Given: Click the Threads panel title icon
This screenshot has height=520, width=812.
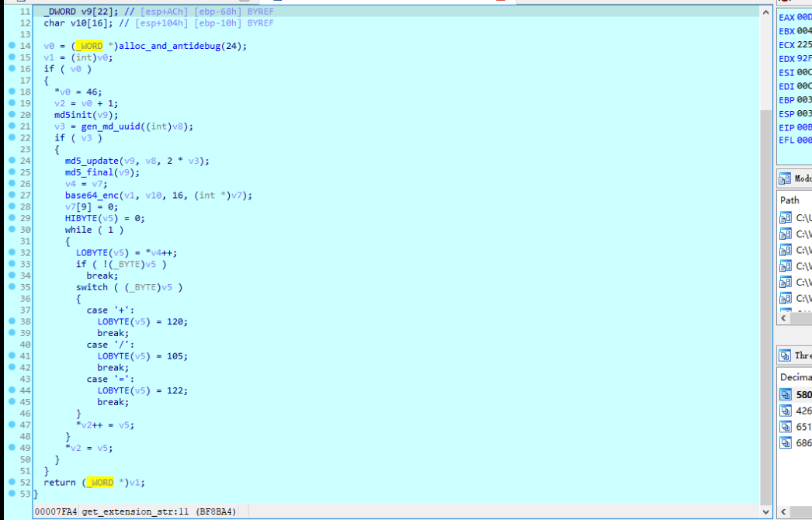Looking at the screenshot, I should (x=786, y=355).
